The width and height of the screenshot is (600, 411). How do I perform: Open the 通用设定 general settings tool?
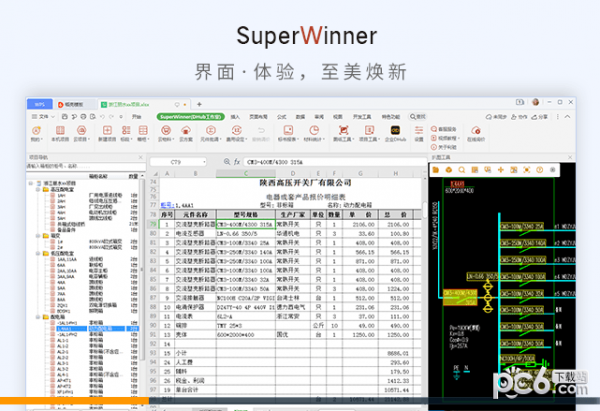(x=236, y=134)
